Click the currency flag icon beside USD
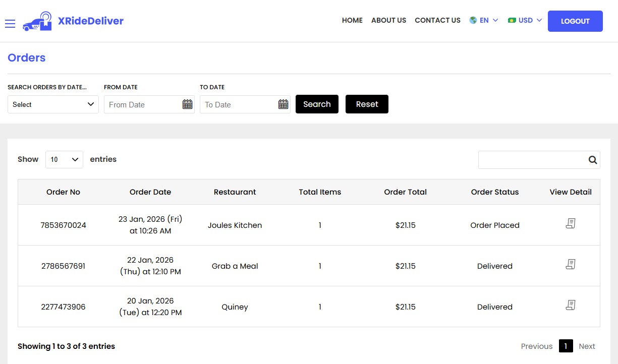Screen dimensions: 618x364 tap(512, 20)
